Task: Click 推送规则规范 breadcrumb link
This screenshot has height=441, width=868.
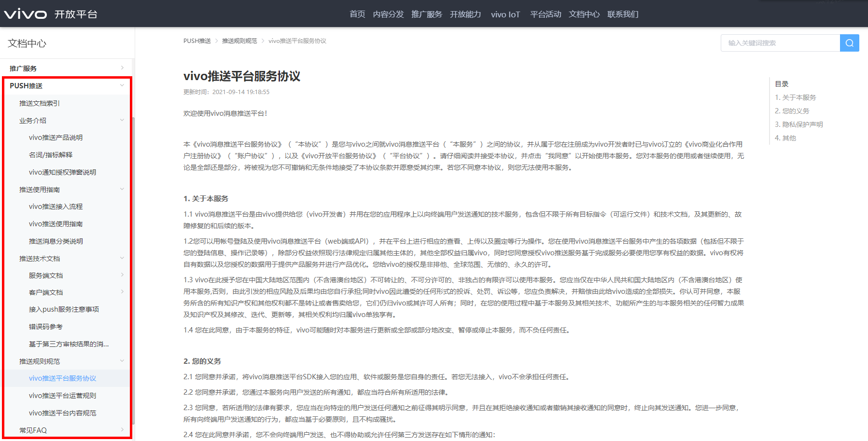Action: [x=239, y=41]
